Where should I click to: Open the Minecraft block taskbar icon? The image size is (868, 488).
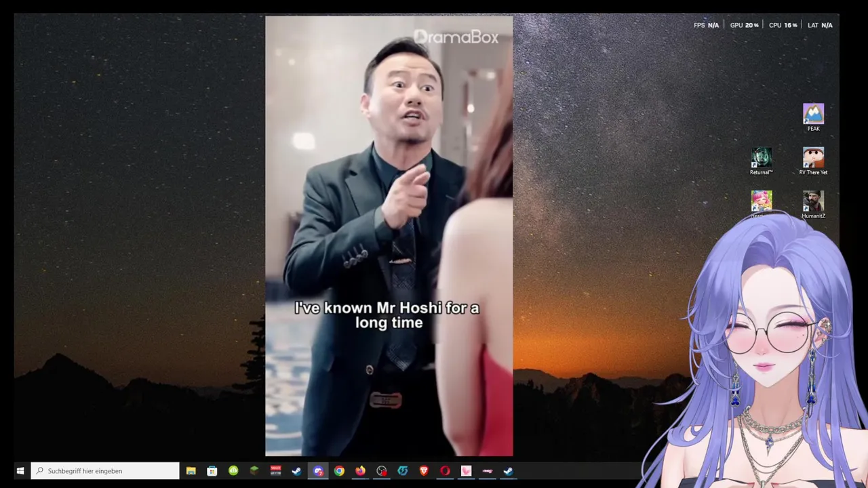coord(254,471)
